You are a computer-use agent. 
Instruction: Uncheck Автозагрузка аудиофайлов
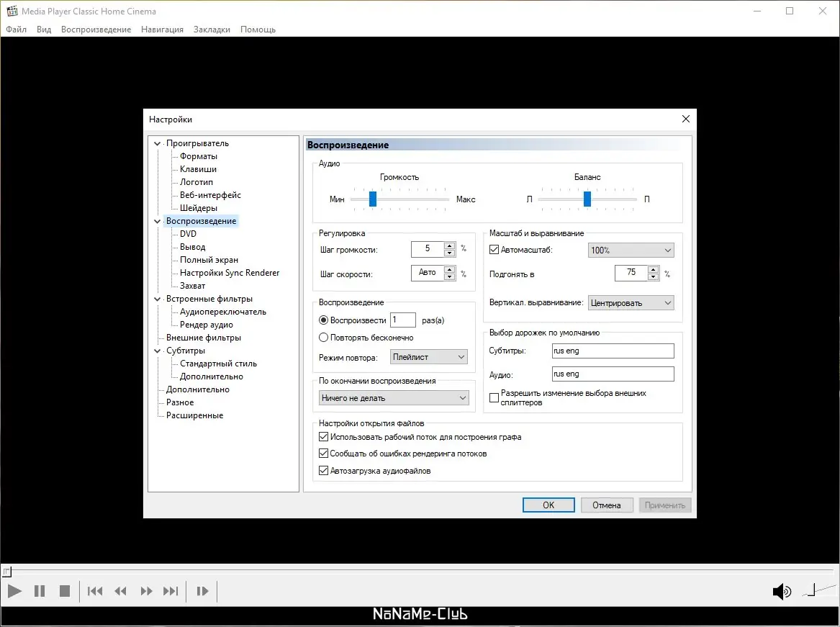(x=323, y=470)
